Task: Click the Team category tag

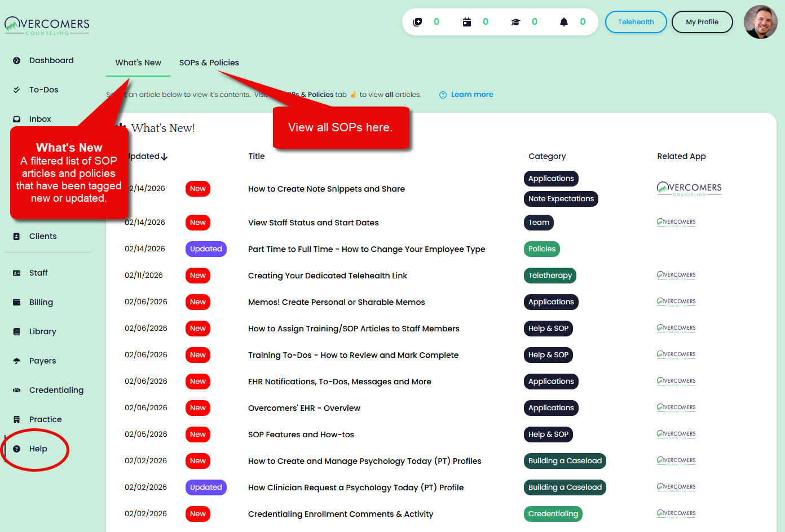Action: click(x=539, y=223)
